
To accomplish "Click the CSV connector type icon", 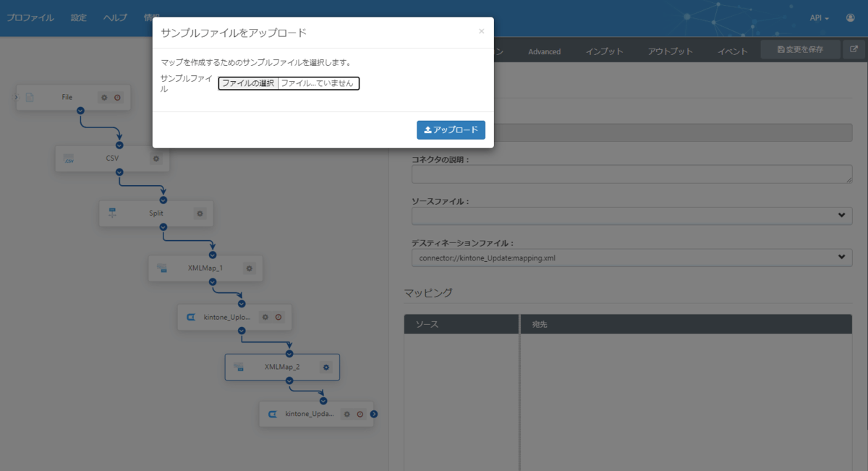I will (x=69, y=158).
